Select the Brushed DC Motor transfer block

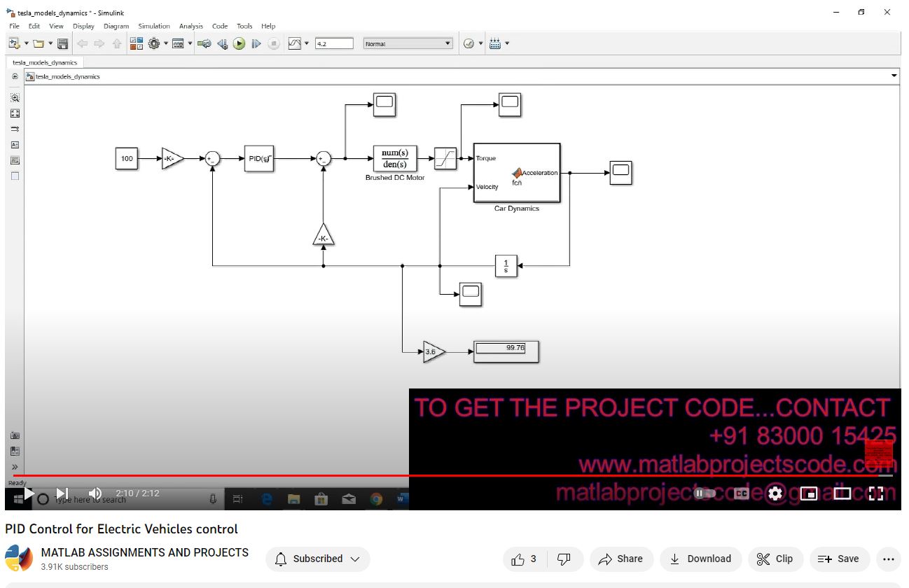pyautogui.click(x=395, y=159)
